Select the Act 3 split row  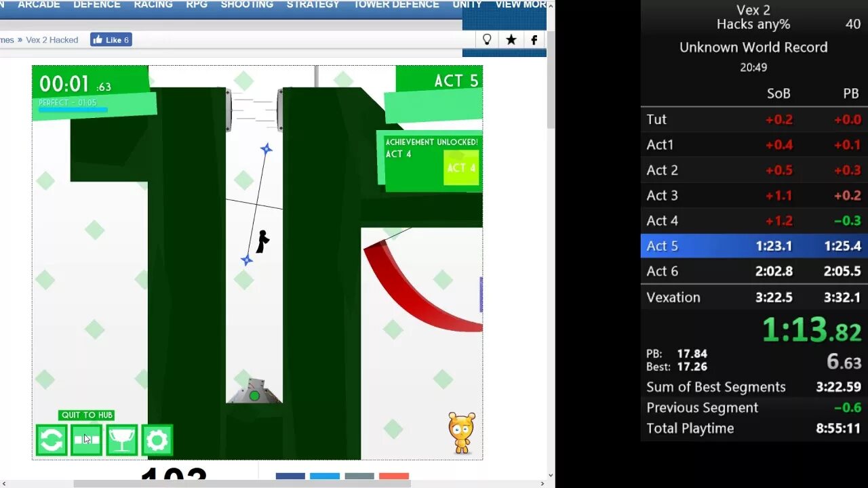click(x=754, y=195)
